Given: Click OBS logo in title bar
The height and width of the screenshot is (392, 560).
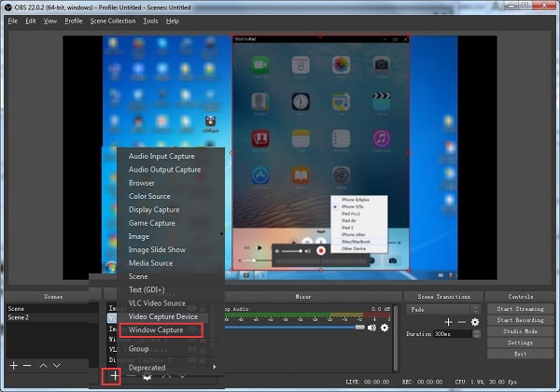Looking at the screenshot, I should pos(7,7).
